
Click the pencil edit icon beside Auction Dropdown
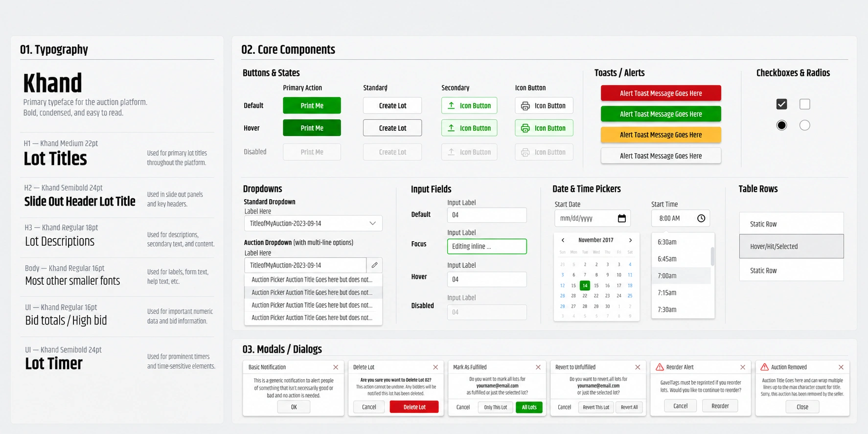tap(374, 265)
